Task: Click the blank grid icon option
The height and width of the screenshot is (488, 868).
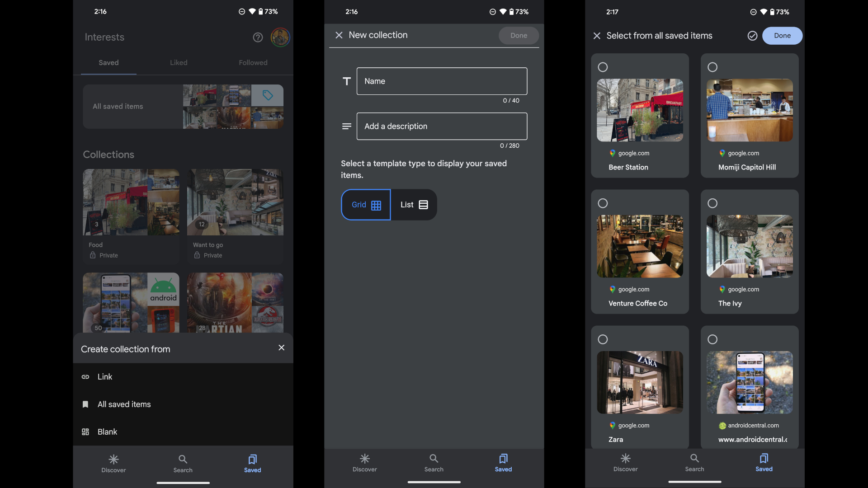Action: [85, 432]
